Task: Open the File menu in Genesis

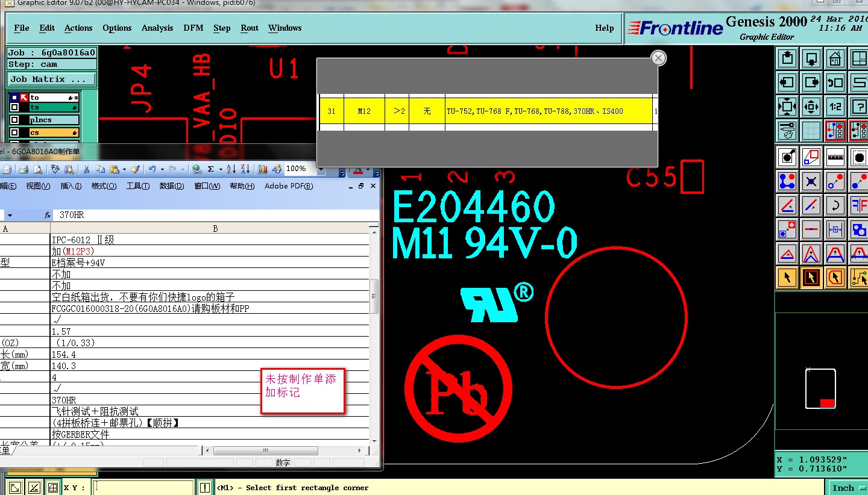Action: tap(22, 28)
